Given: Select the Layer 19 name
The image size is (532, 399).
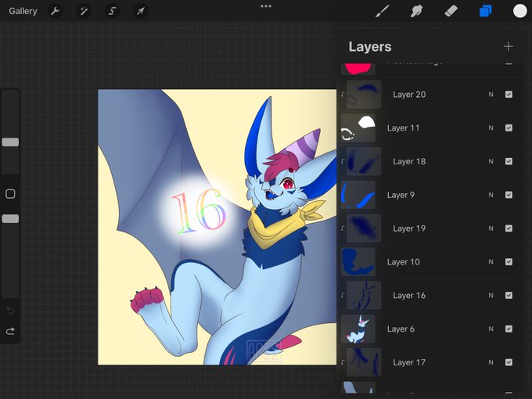Looking at the screenshot, I should [409, 228].
